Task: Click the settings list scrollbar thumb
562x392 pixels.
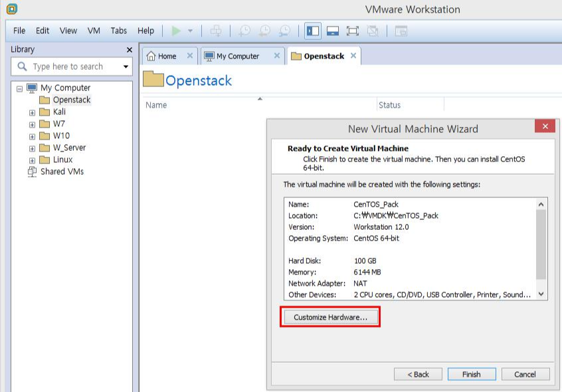Action: pyautogui.click(x=541, y=245)
